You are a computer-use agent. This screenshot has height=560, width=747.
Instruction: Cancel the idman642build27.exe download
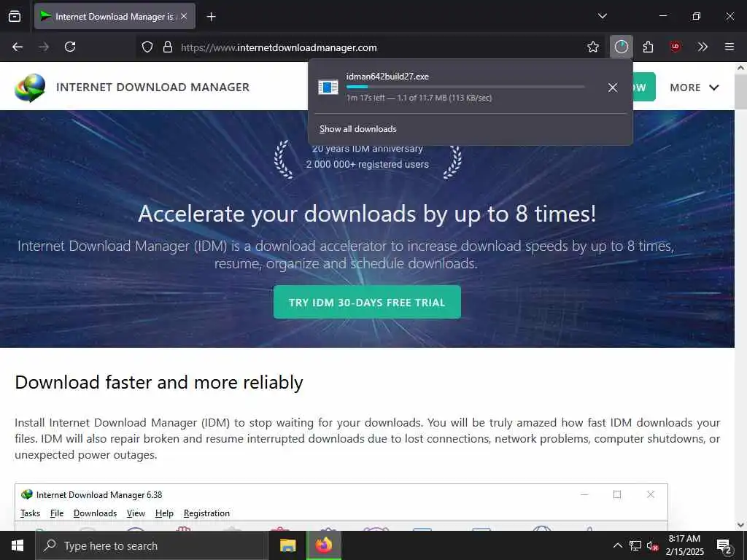613,87
